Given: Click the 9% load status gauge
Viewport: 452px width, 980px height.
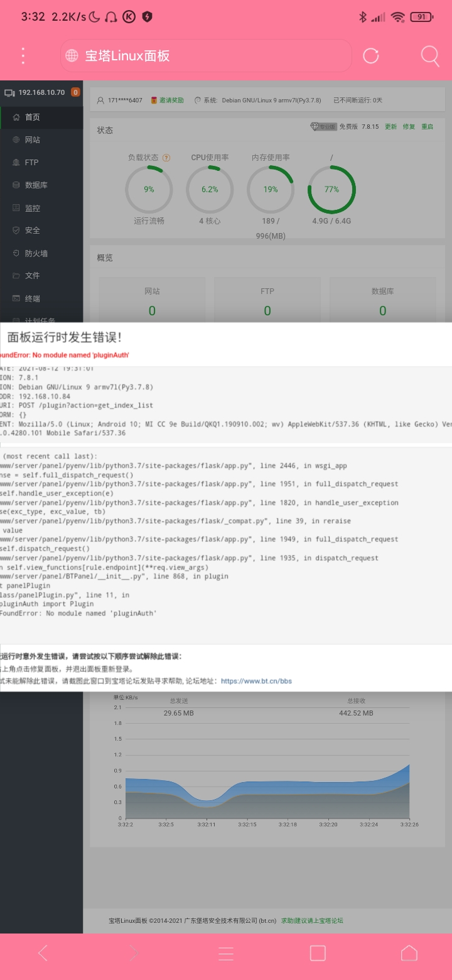Looking at the screenshot, I should [149, 189].
